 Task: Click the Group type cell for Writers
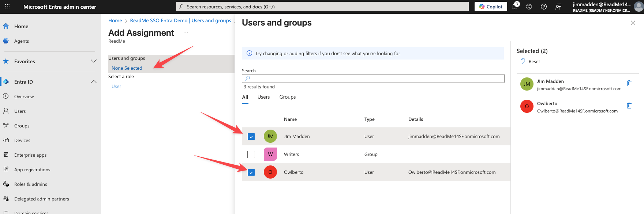pos(371,154)
